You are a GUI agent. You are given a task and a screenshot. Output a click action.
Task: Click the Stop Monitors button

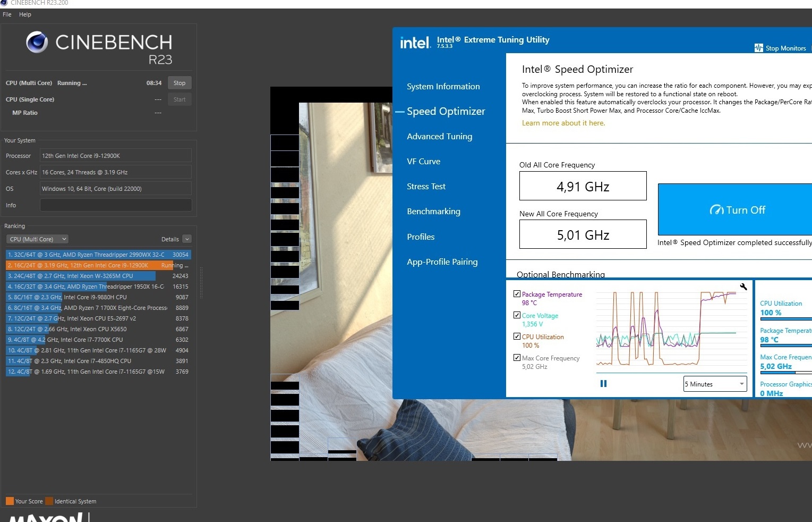[x=780, y=48]
